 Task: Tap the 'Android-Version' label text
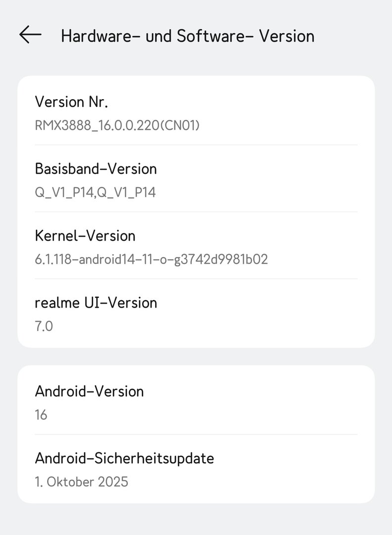(89, 391)
